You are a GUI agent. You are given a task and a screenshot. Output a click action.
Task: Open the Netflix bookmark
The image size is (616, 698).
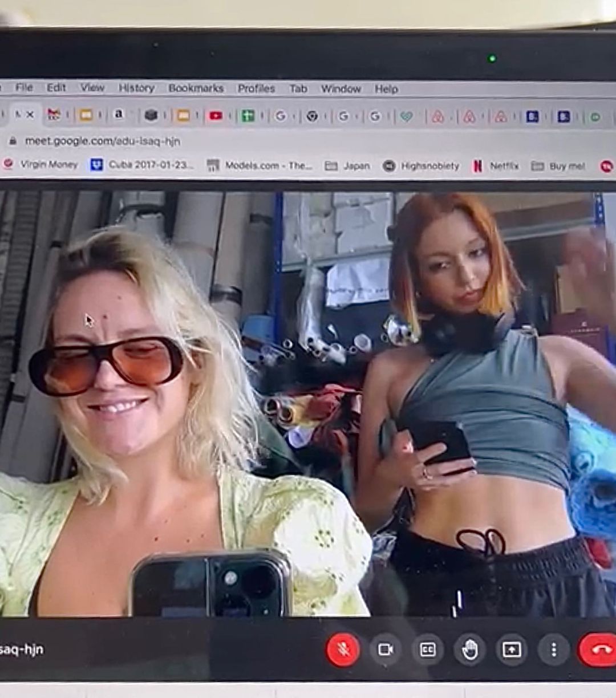tap(496, 166)
